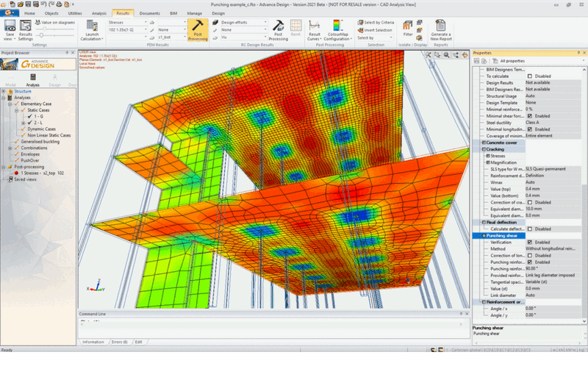
Task: Switch to the Objects ribbon tab
Action: pos(51,13)
